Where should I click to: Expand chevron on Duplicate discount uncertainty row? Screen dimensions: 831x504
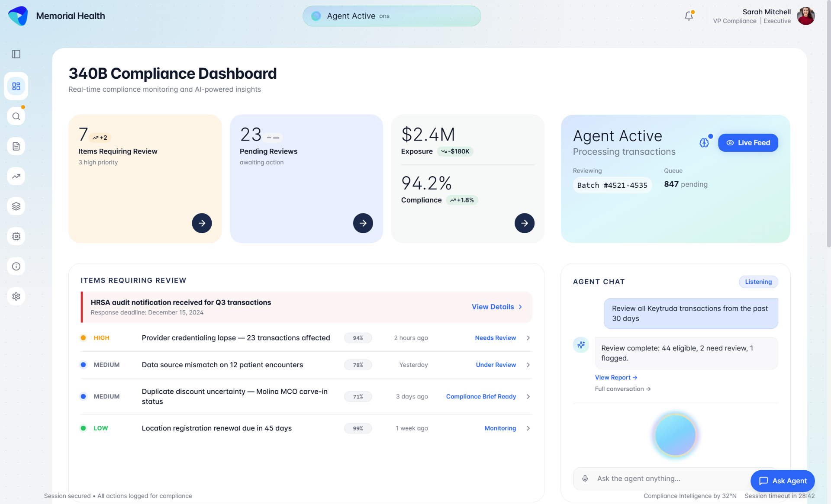coord(528,396)
